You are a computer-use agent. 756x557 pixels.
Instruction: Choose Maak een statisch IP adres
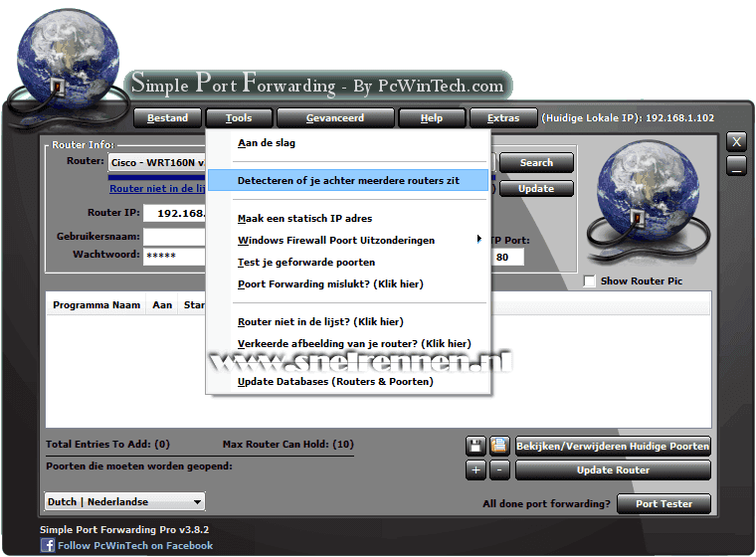(x=348, y=218)
